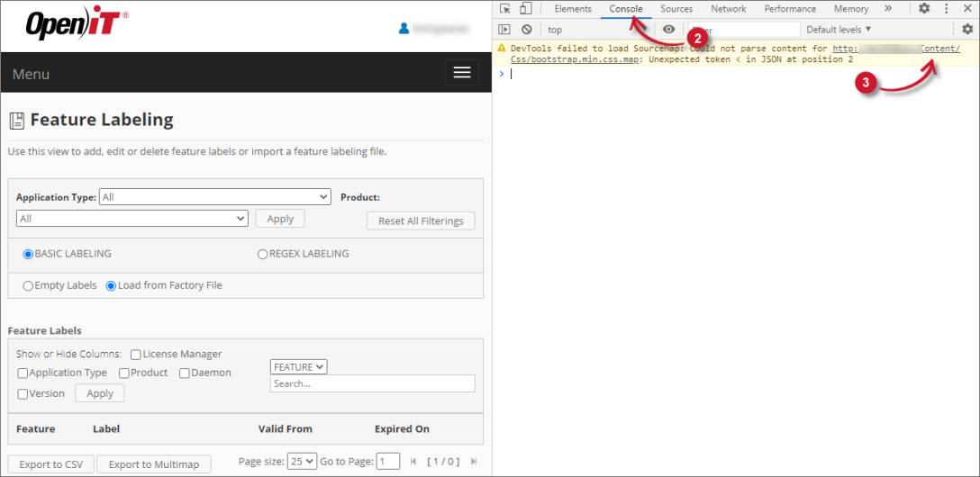Check the Daemon column checkbox
Viewport: 980px width, 477px height.
point(185,373)
